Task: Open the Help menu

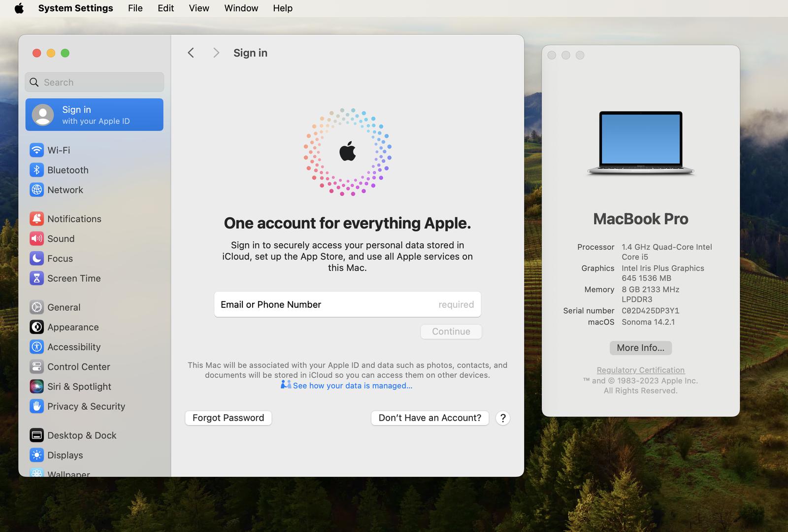Action: coord(283,8)
